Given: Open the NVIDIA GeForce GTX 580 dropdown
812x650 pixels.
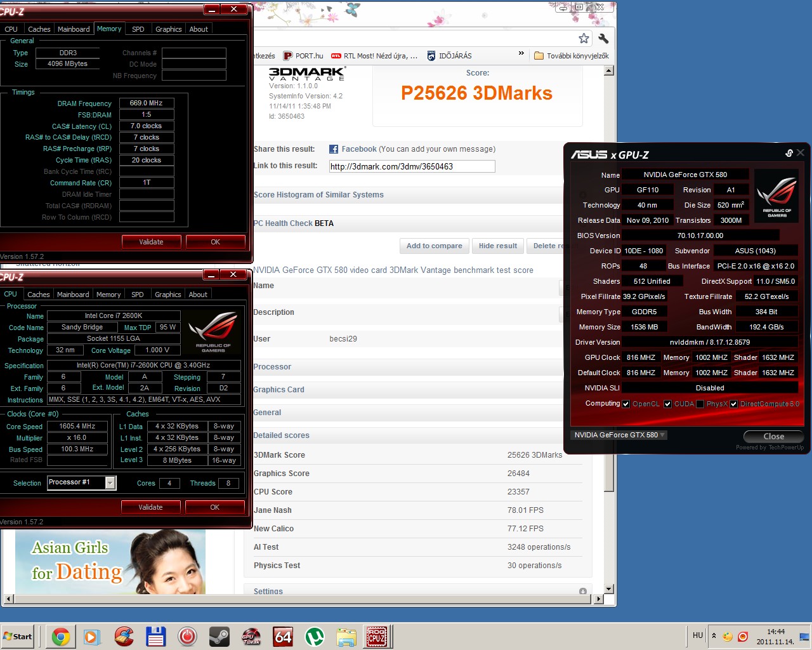Looking at the screenshot, I should click(619, 435).
